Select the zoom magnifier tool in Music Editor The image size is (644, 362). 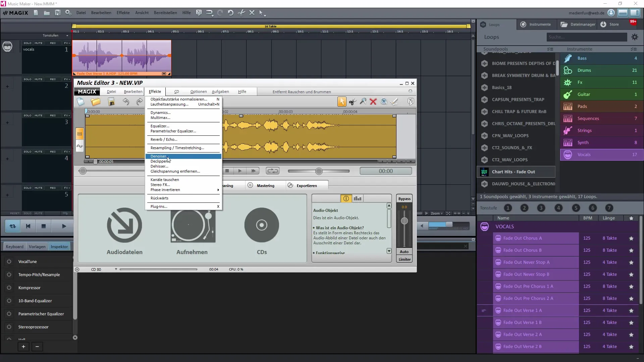pos(363,102)
